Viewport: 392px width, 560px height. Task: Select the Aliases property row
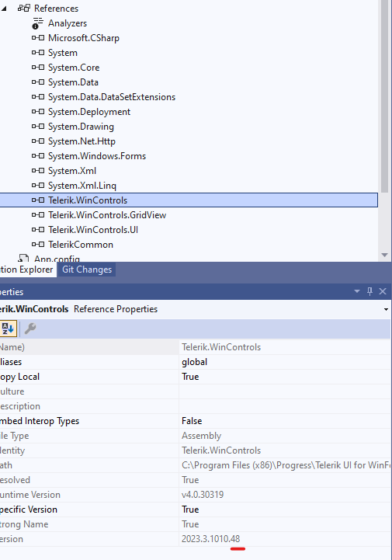click(195, 362)
